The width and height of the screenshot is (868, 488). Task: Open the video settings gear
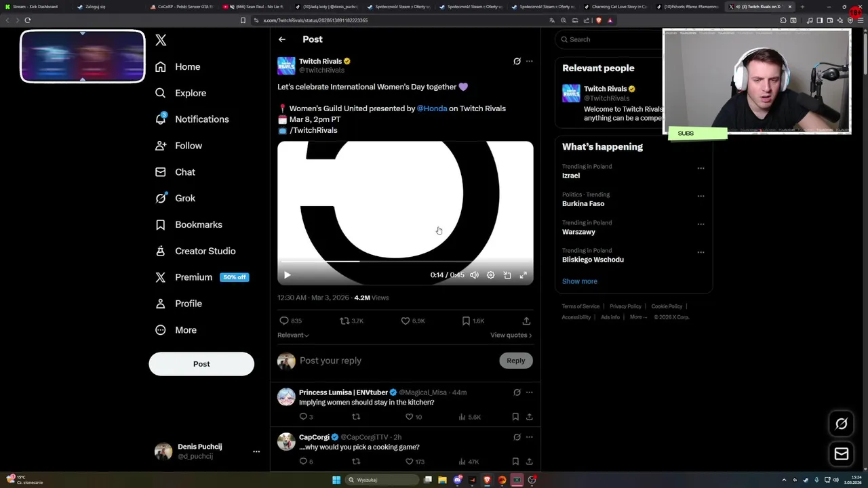coord(490,275)
